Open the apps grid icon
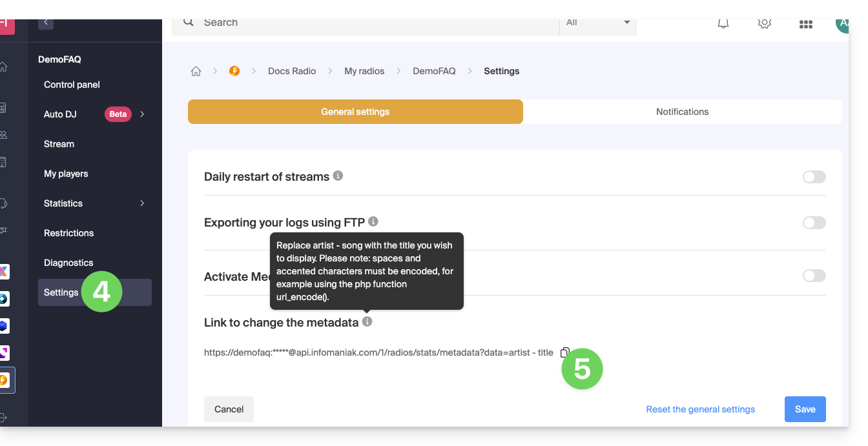868x446 pixels. 805,24
